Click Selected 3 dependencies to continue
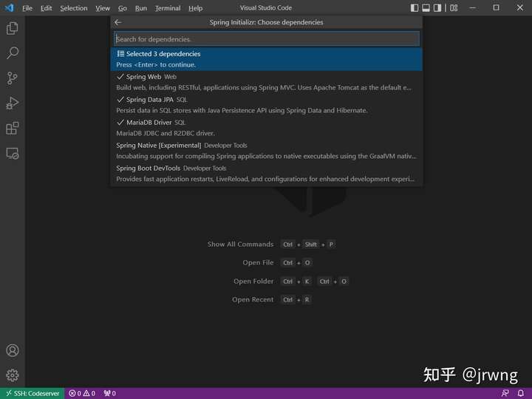This screenshot has height=399, width=532. tap(266, 59)
